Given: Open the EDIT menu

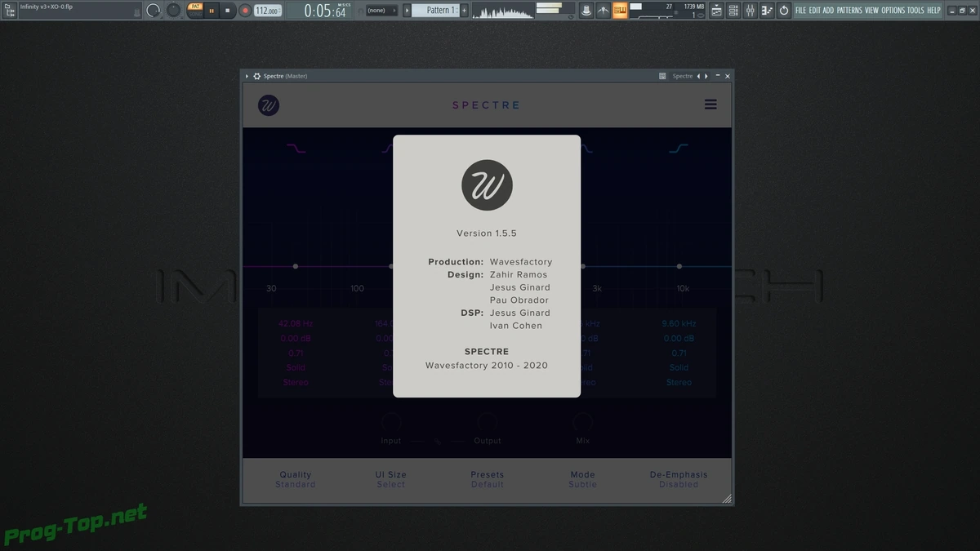Looking at the screenshot, I should click(815, 11).
